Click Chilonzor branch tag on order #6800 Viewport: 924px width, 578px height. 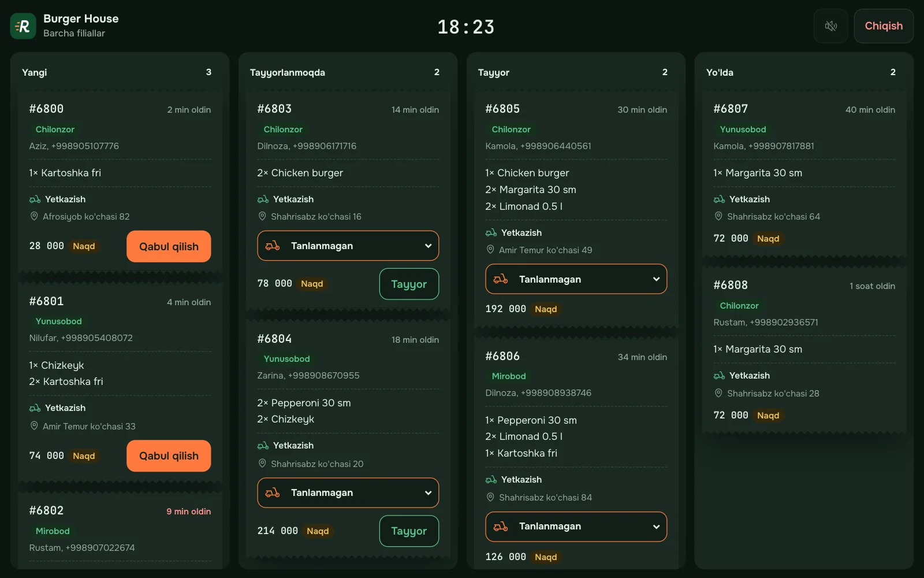(x=55, y=129)
